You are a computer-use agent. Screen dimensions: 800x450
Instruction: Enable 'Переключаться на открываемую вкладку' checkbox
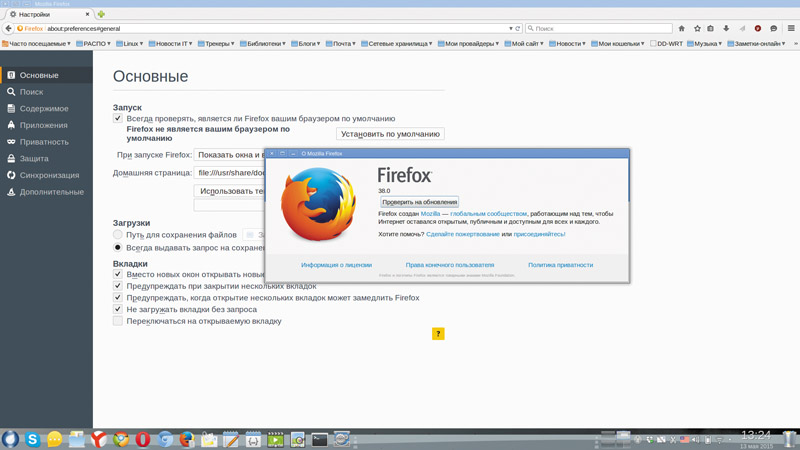117,321
